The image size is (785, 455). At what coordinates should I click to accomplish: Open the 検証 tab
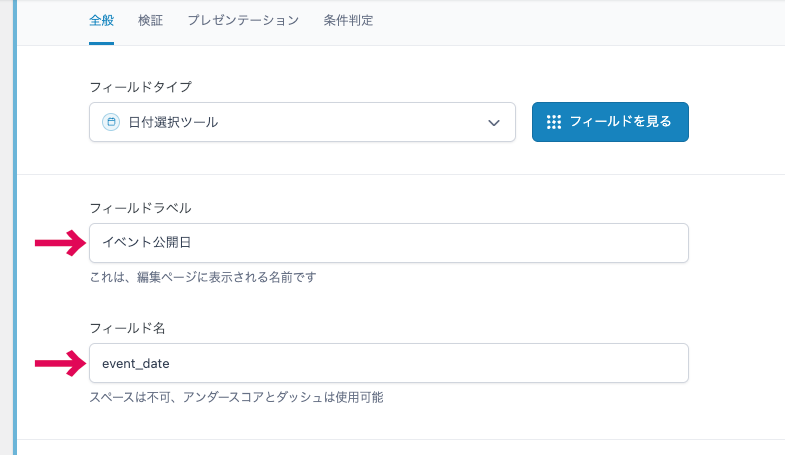pos(150,20)
